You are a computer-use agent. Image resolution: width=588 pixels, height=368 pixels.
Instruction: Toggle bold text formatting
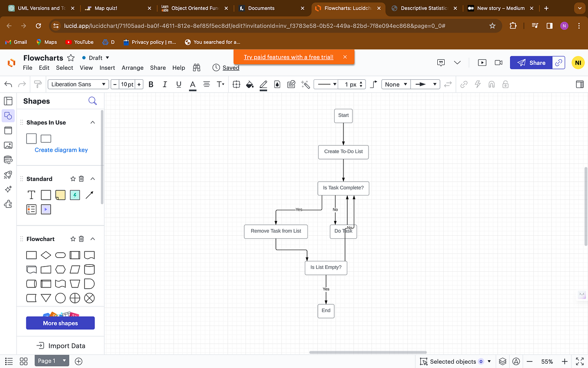coord(151,84)
